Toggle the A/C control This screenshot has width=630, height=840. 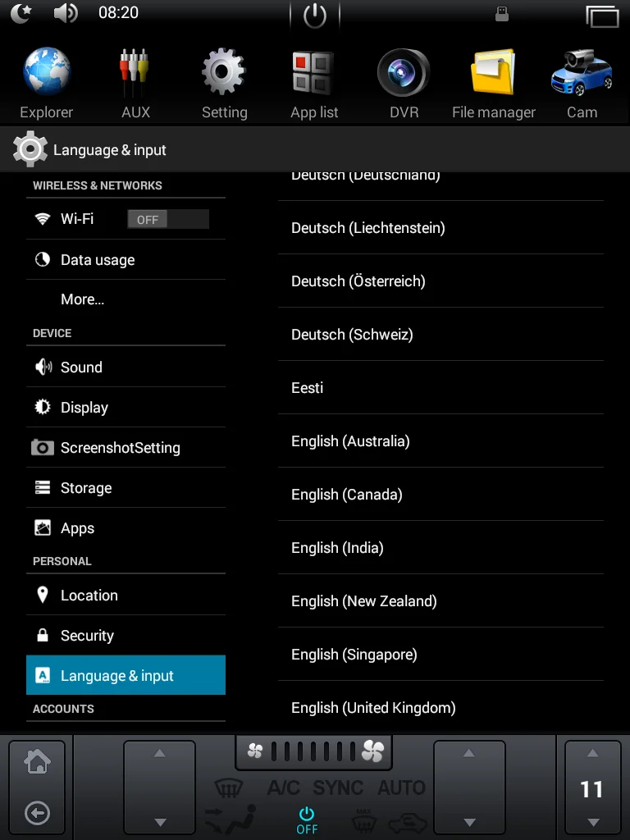[x=283, y=787]
